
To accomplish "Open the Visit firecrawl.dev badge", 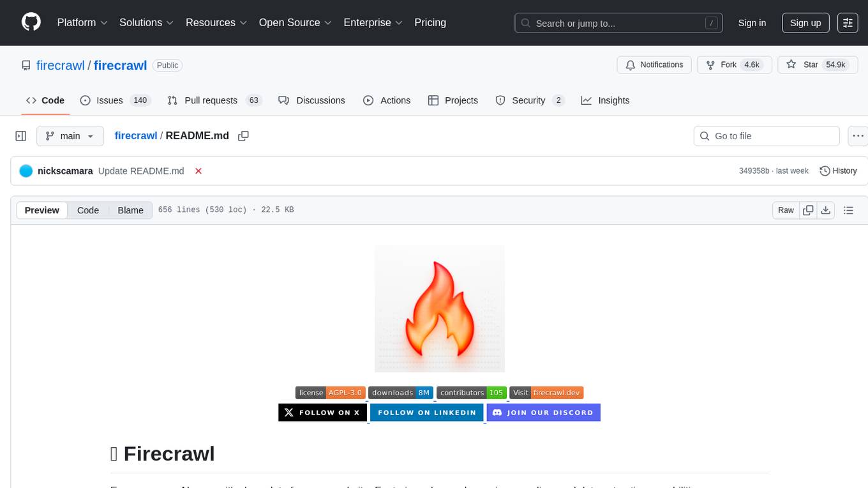I will (x=546, y=393).
